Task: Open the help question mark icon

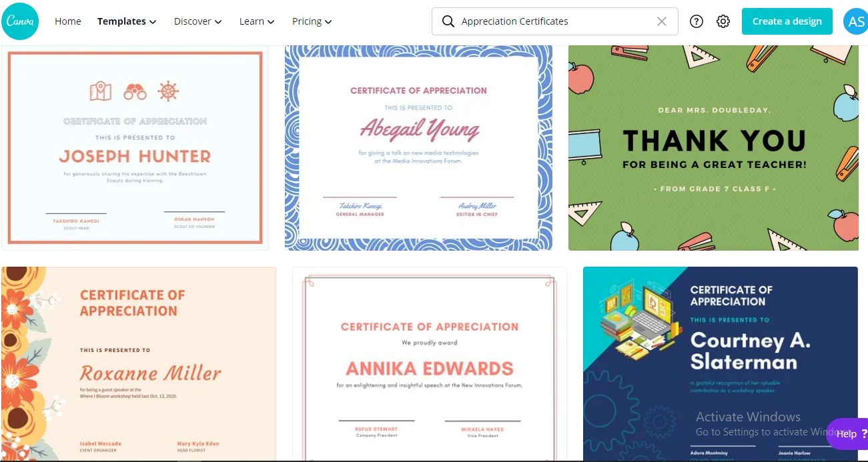Action: point(697,21)
